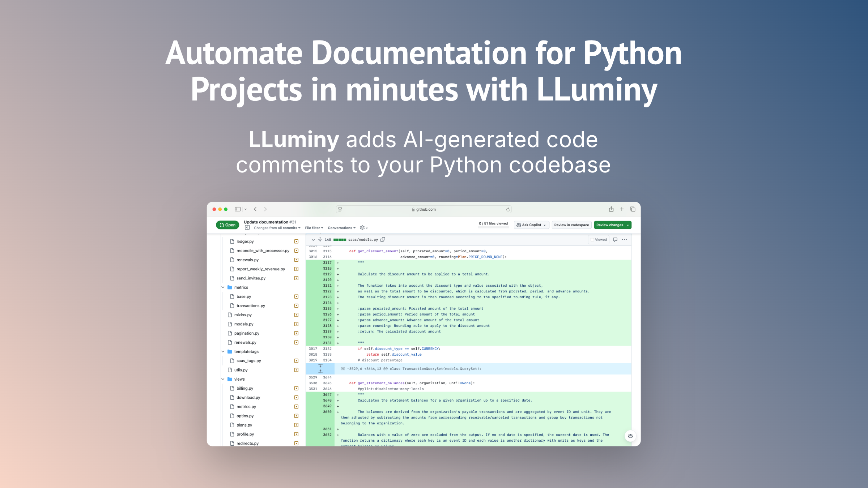Click modified status icon beside billing.py
Screen dimensions: 868x488
296,388
